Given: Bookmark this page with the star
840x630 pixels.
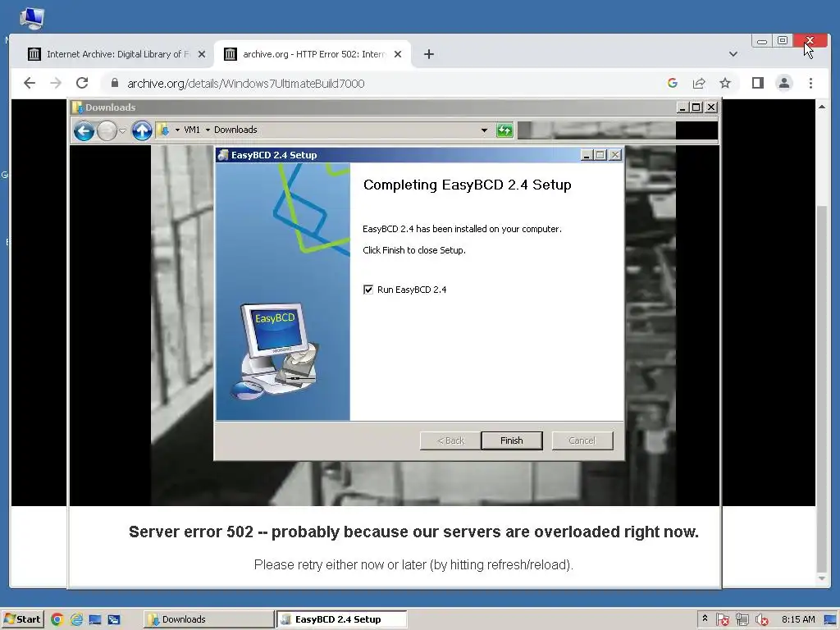Looking at the screenshot, I should pos(725,83).
